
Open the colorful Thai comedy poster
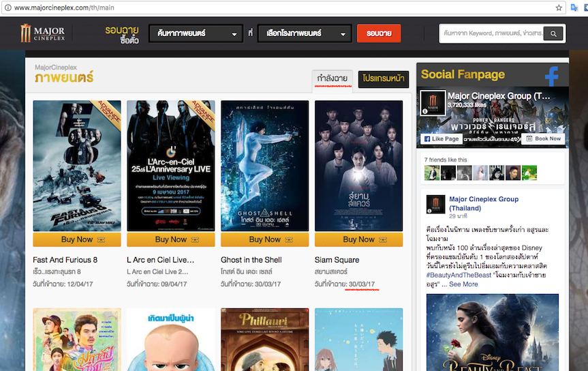coord(77,340)
